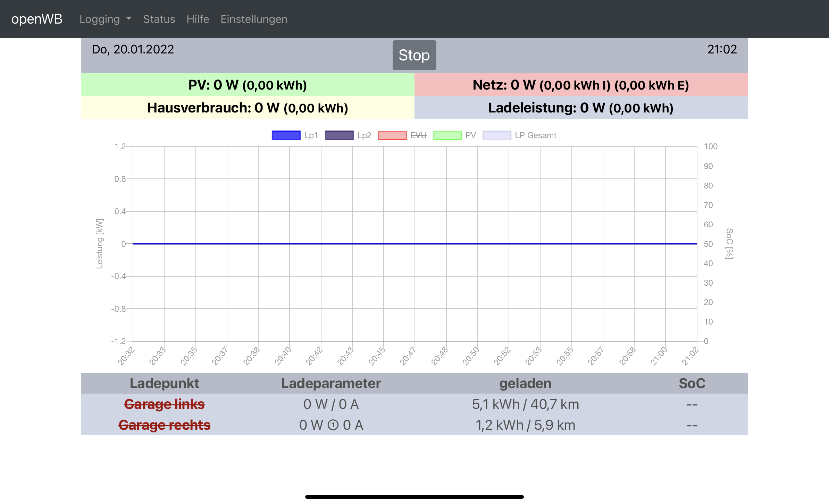Click the PV power display tile

248,85
